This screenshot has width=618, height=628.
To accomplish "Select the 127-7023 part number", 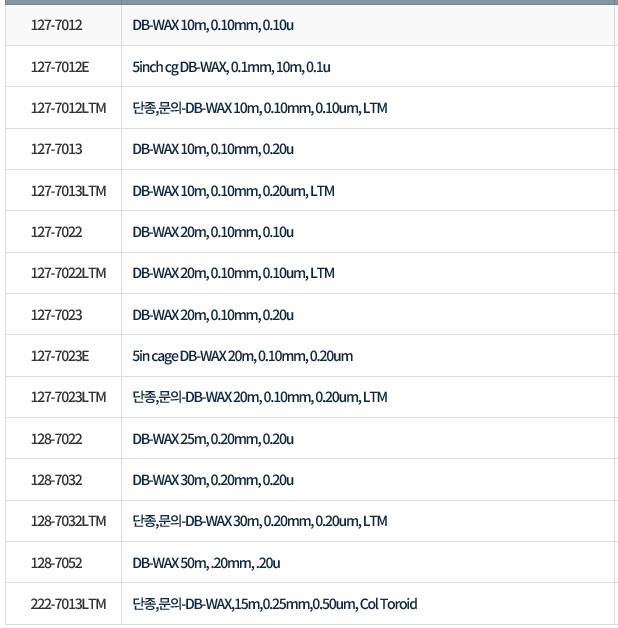I will click(x=57, y=315).
